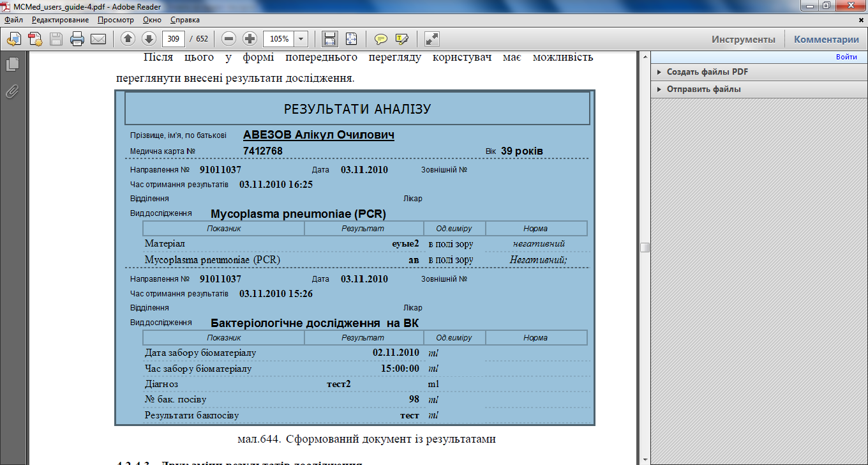The image size is (868, 465).
Task: Open the Инструменты panel
Action: point(744,39)
